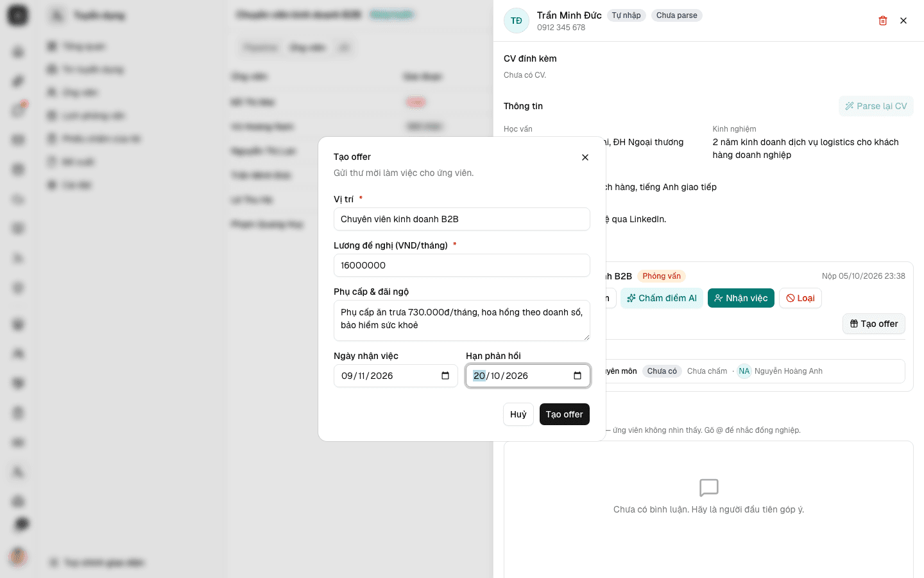This screenshot has height=578, width=924.
Task: Click the NA reviewer avatar
Action: pos(744,371)
